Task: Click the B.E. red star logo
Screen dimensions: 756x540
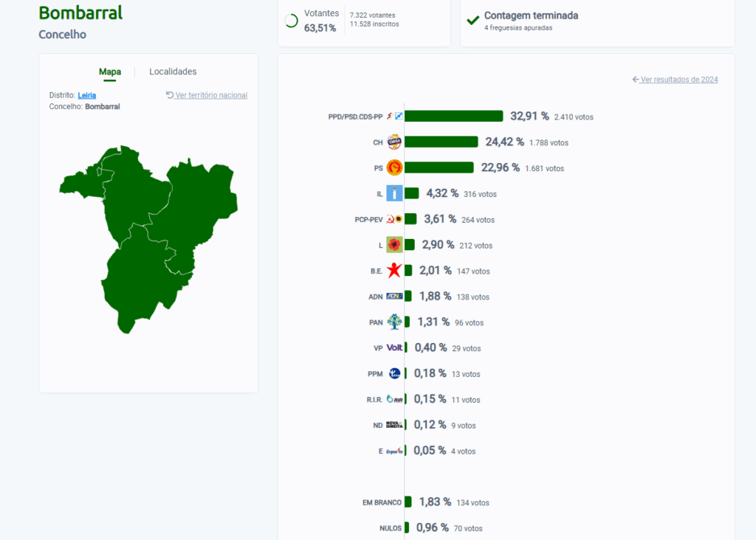Action: click(x=394, y=271)
